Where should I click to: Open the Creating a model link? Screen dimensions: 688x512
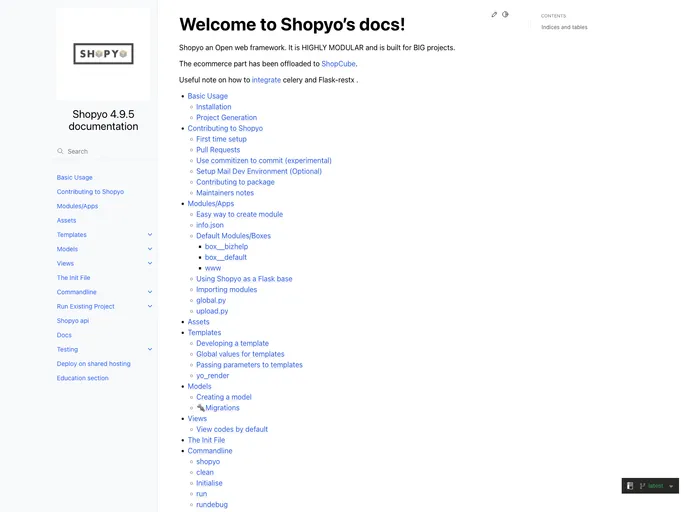click(224, 397)
